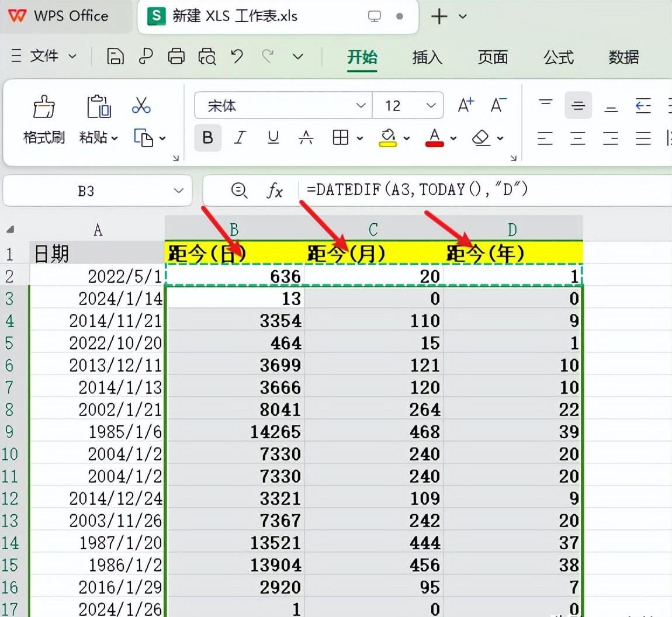Click the Clear eraser icon
672x617 pixels.
481,137
